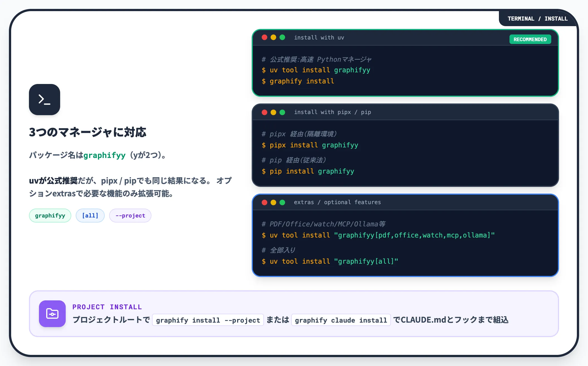Click the '# 全部入り' comment line
The image size is (588, 366).
pyautogui.click(x=278, y=250)
